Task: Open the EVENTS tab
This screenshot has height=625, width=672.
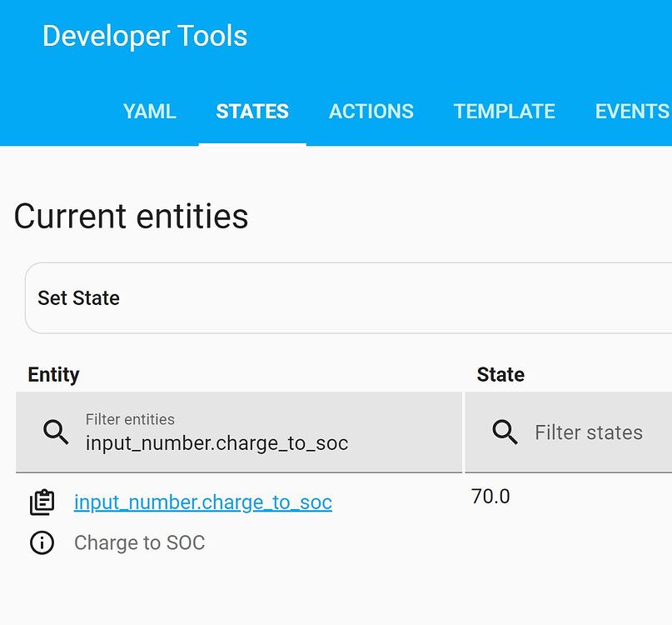Action: coord(632,112)
